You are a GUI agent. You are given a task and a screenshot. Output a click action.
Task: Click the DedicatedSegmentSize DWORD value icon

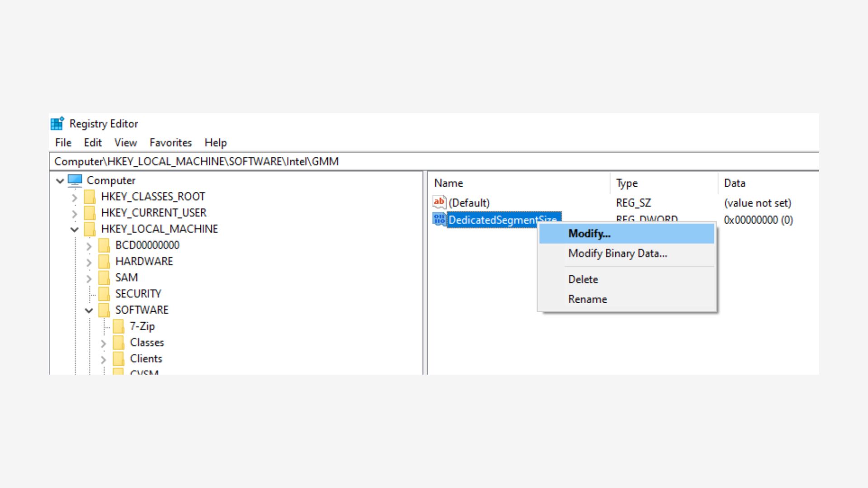pos(439,220)
